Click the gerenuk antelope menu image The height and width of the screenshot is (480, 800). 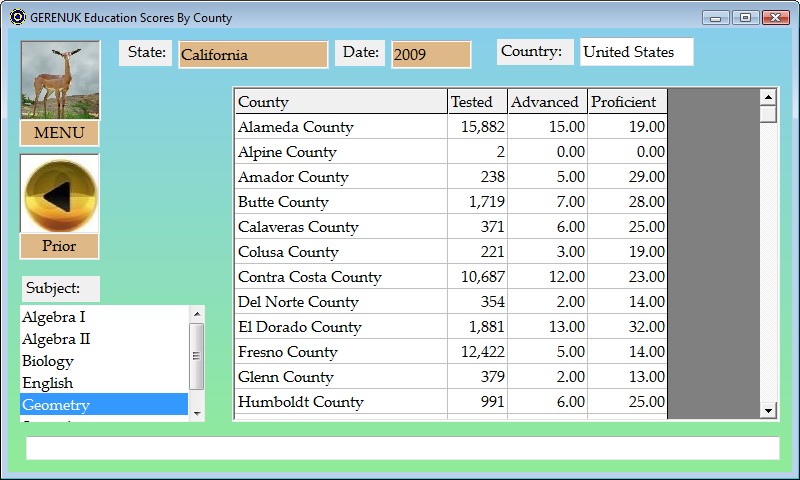point(60,81)
